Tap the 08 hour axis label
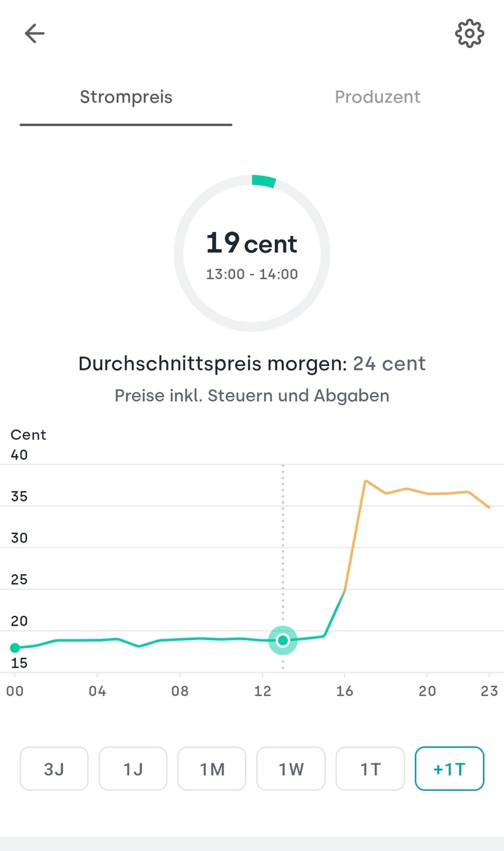 (180, 691)
